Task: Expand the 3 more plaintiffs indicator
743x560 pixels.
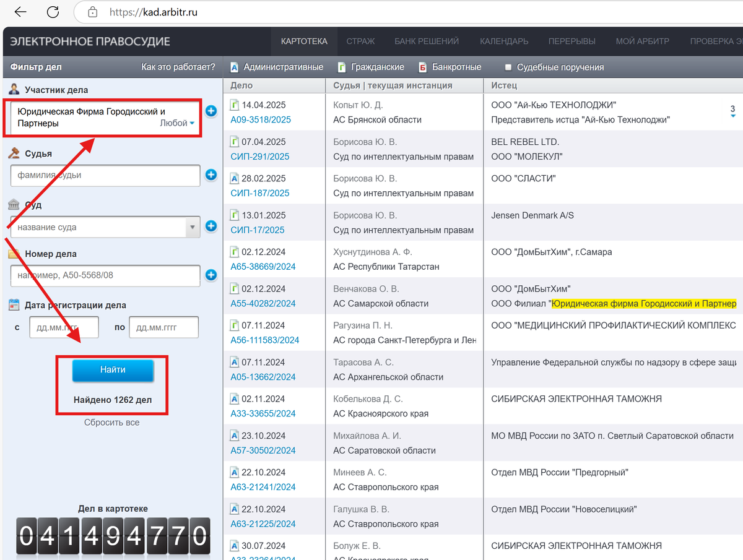Action: (x=733, y=111)
